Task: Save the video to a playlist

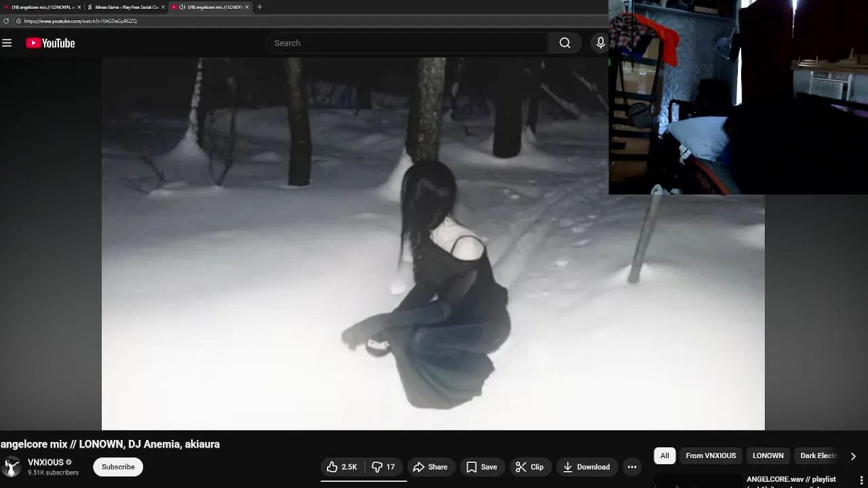Action: pos(482,467)
